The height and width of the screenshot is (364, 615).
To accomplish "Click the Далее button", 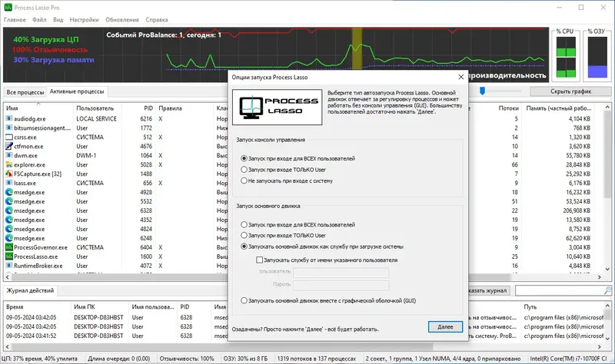I will click(x=445, y=327).
